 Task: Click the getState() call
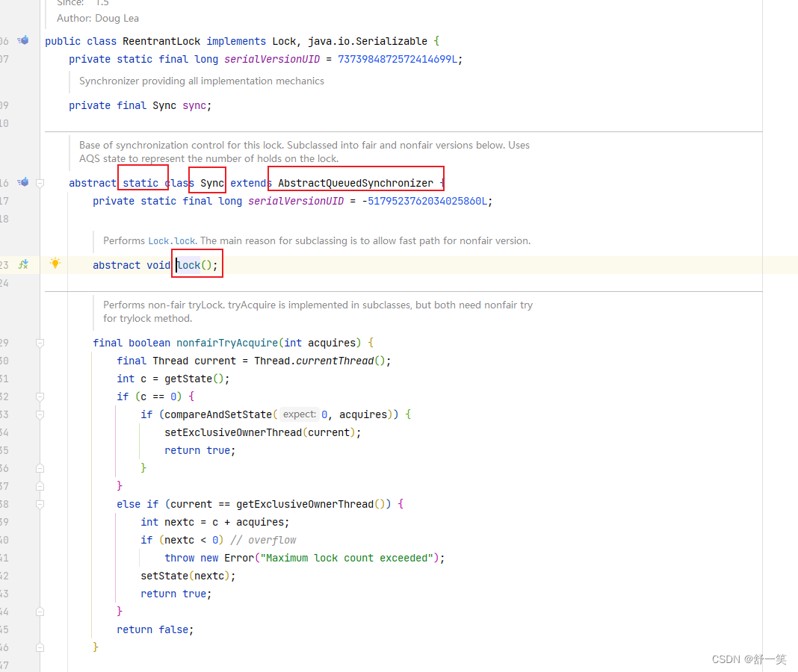tap(194, 379)
